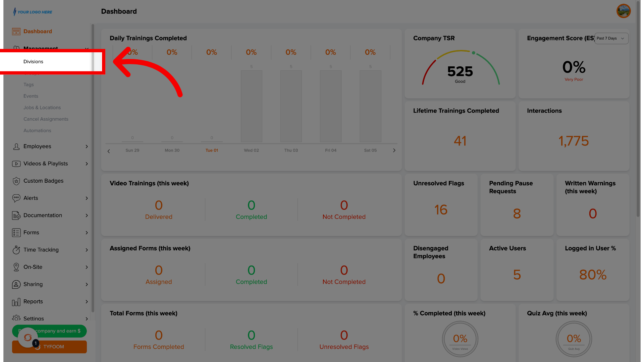Open Cancel Assignments menu item
Screen dimensions: 644x362
tap(46, 119)
